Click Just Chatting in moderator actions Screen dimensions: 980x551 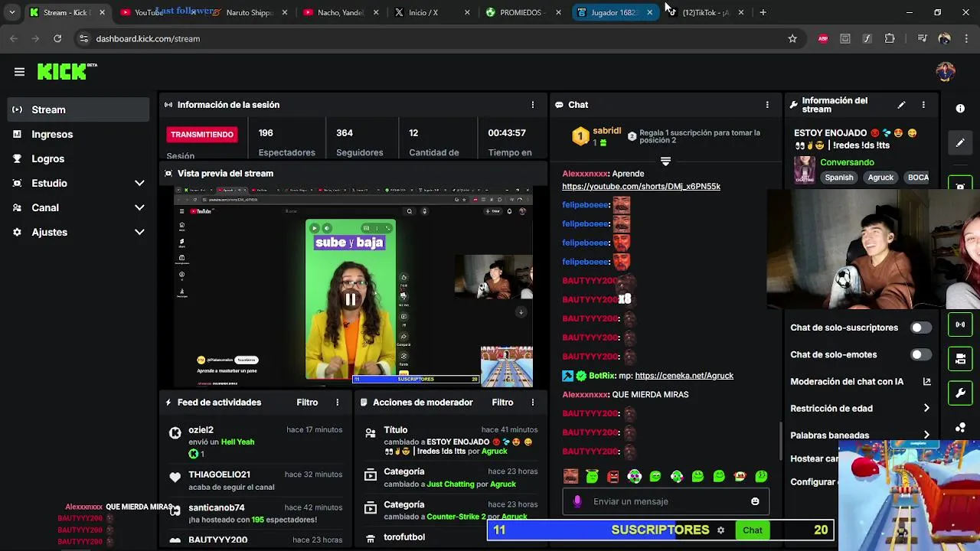[x=450, y=484]
